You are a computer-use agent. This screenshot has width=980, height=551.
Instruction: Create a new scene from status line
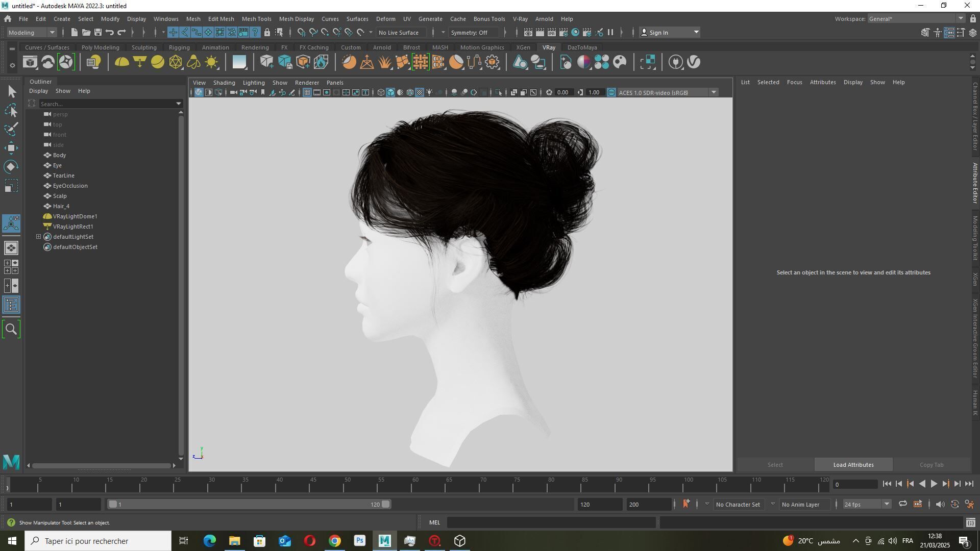coord(74,33)
